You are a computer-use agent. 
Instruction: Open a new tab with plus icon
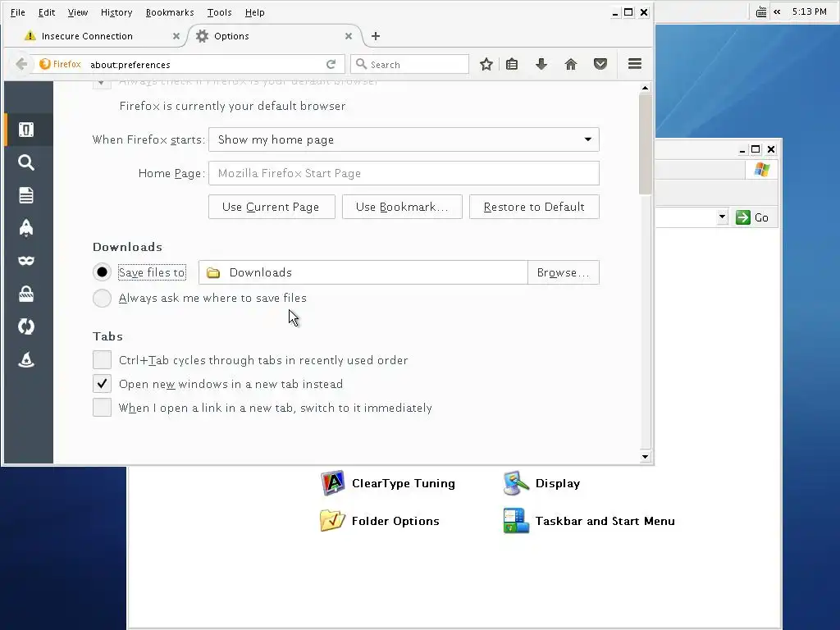point(376,36)
